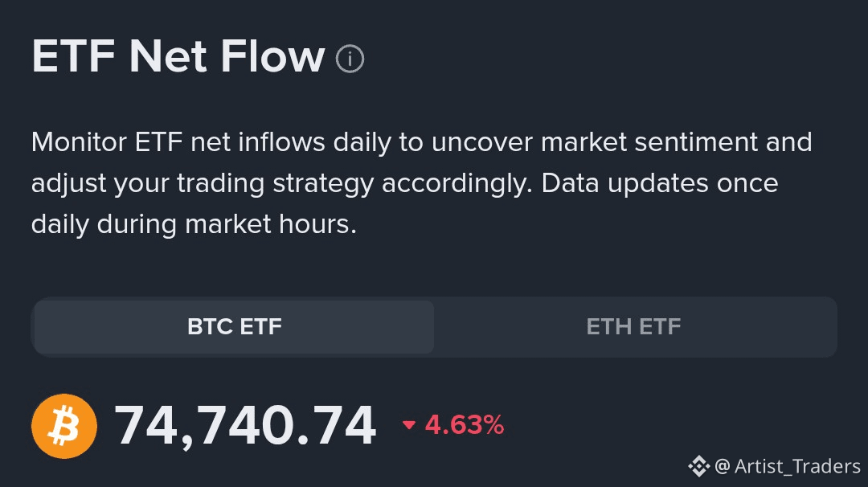868x487 pixels.
Task: Click the 74,740.74 value
Action: pyautogui.click(x=245, y=426)
